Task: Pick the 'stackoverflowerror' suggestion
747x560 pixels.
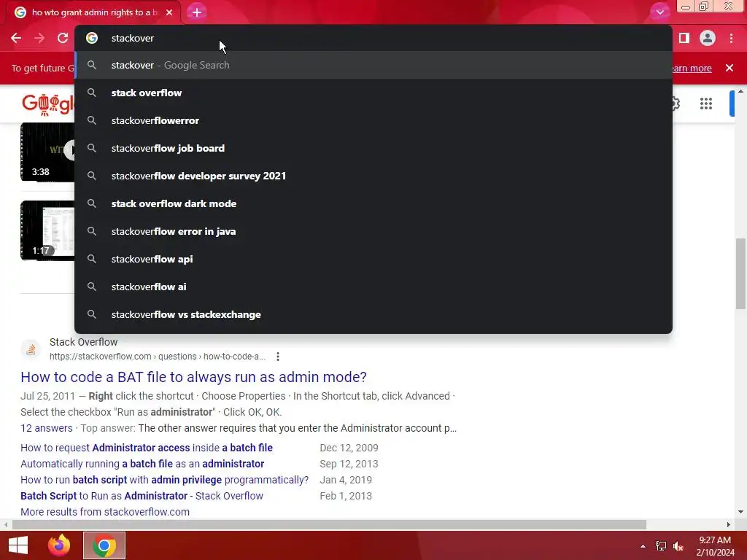Action: pos(373,120)
